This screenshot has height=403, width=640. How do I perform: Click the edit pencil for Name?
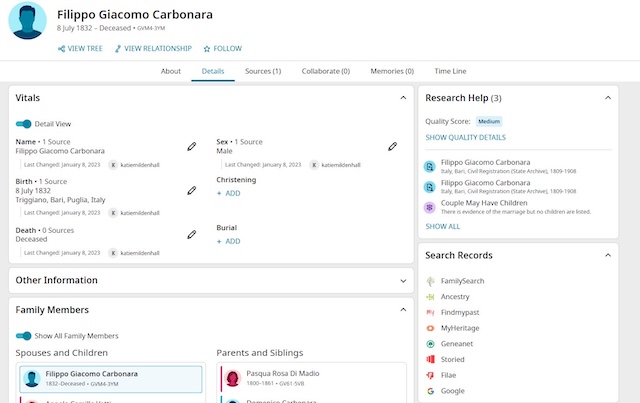point(192,147)
